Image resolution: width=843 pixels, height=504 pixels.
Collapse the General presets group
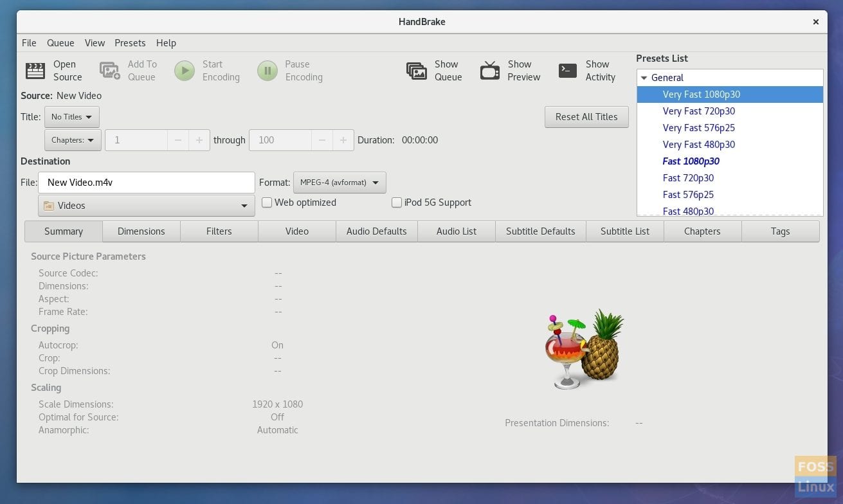tap(644, 78)
